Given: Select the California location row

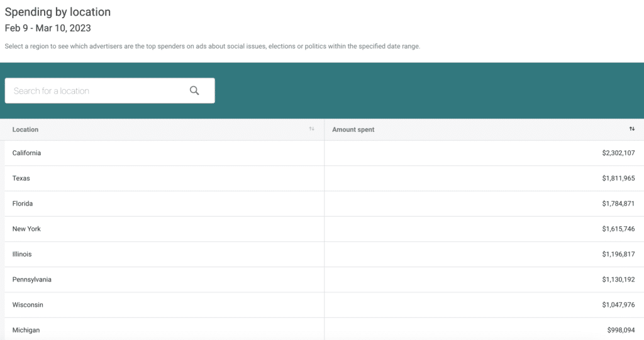Looking at the screenshot, I should 26,153.
